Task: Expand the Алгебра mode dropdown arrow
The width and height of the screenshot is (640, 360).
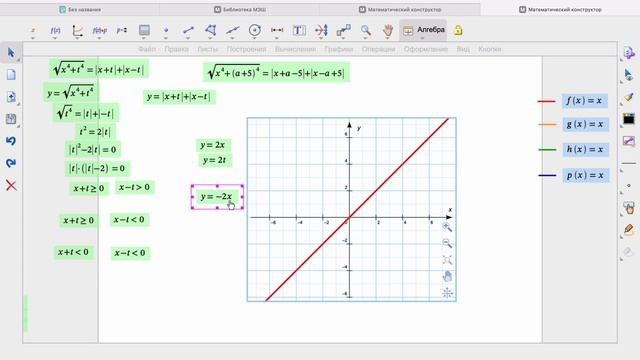Action: (423, 38)
